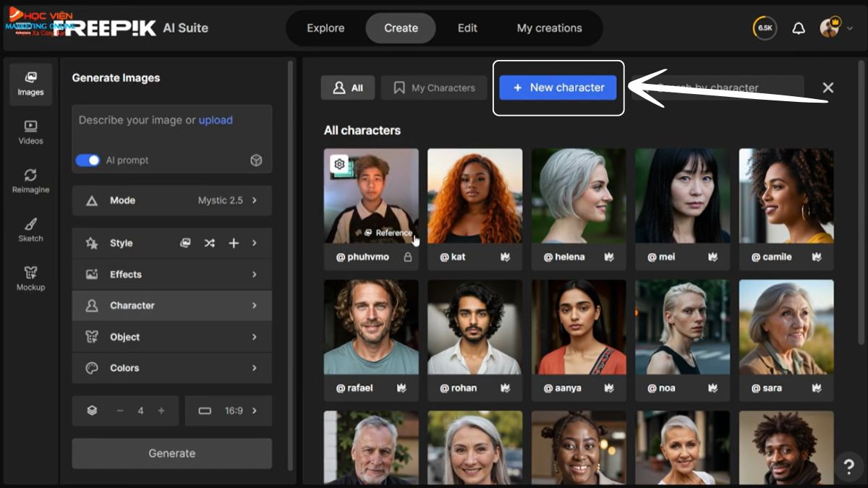Screen dimensions: 868x488
Task: Add a new style with plus icon
Action: click(x=234, y=243)
